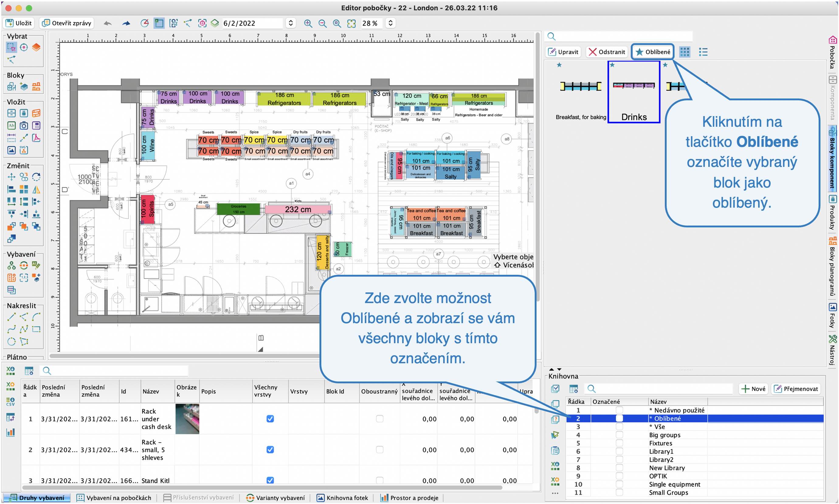
Task: Select Small Groups library row
Action: point(695,492)
